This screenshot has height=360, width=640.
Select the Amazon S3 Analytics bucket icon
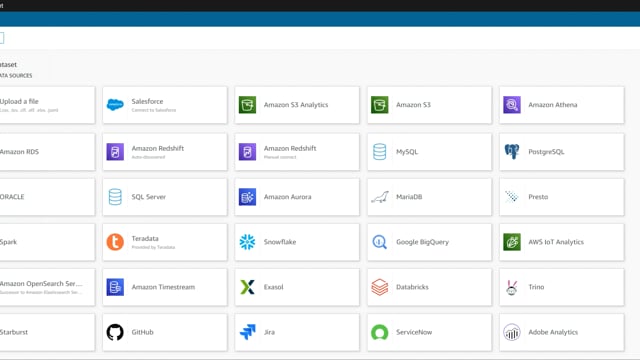[247, 105]
